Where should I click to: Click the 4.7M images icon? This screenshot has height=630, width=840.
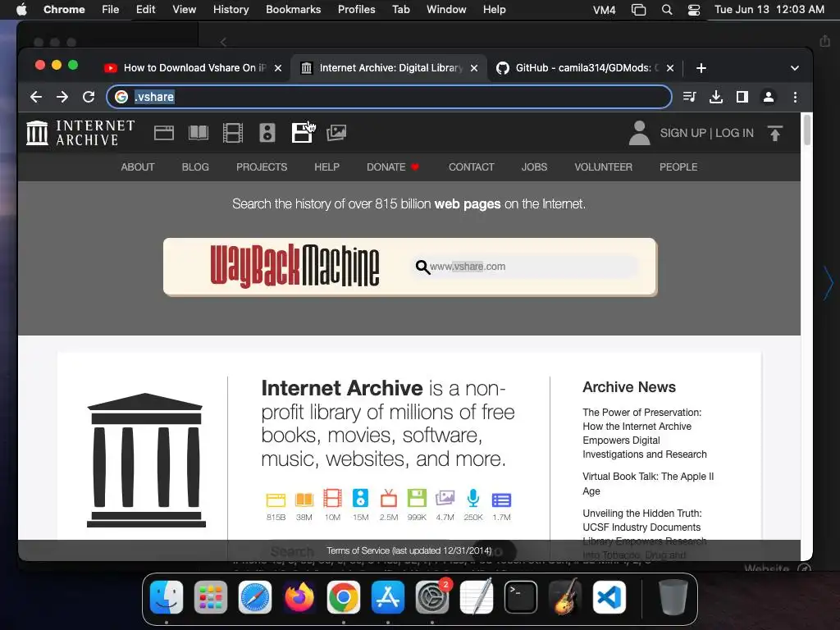445,498
